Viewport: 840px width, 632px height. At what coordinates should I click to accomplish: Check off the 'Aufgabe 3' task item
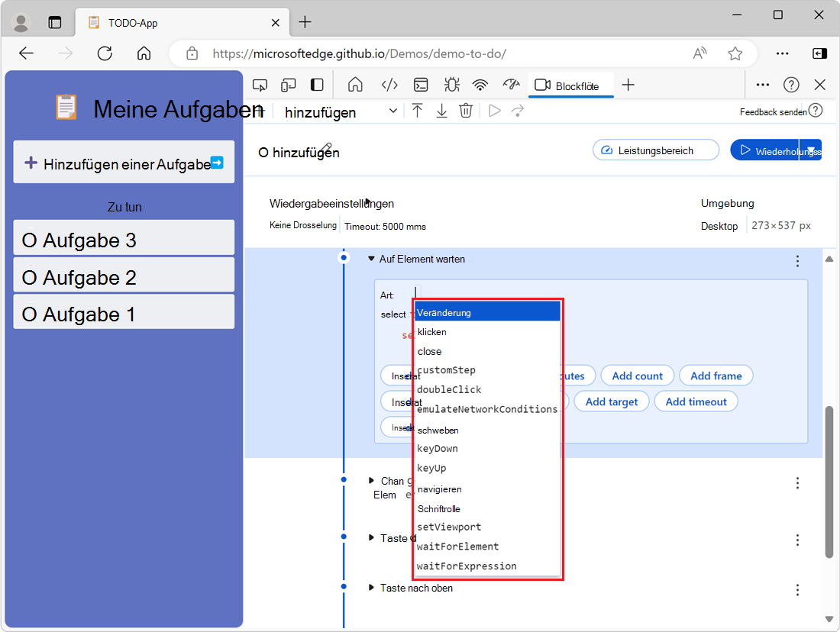tap(30, 240)
